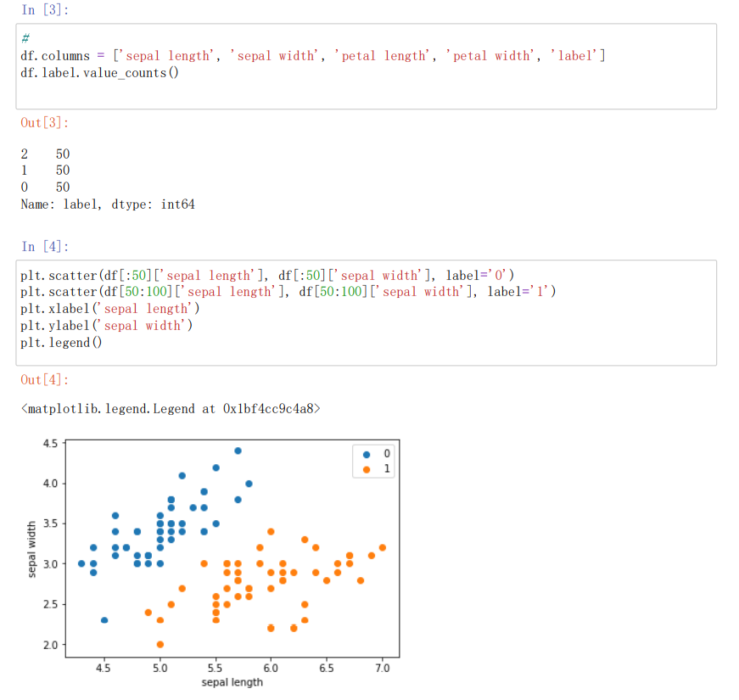The height and width of the screenshot is (700, 739).
Task: Click the df.columns assignment code line
Action: (x=313, y=56)
